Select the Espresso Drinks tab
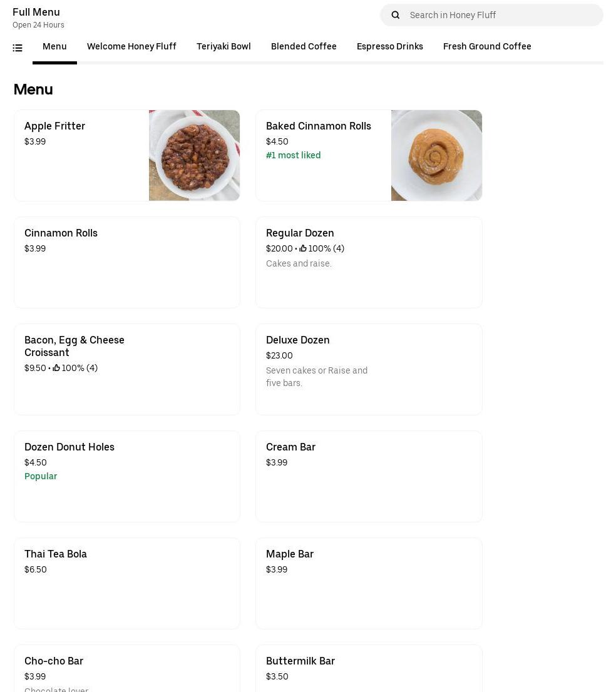This screenshot has height=692, width=616. point(390,46)
